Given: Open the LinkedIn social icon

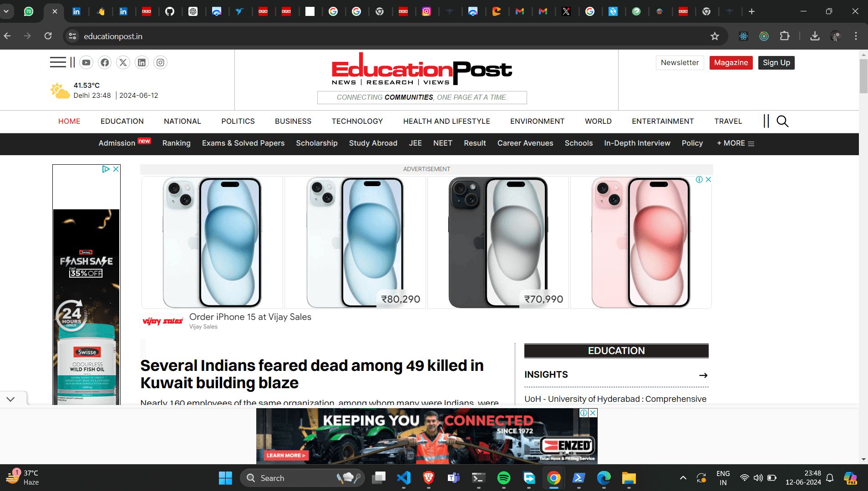Looking at the screenshot, I should (142, 62).
